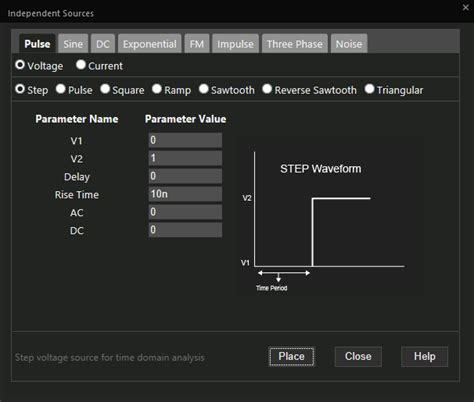The height and width of the screenshot is (402, 474).
Task: Click the Rise Time field showing 10n
Action: point(185,194)
